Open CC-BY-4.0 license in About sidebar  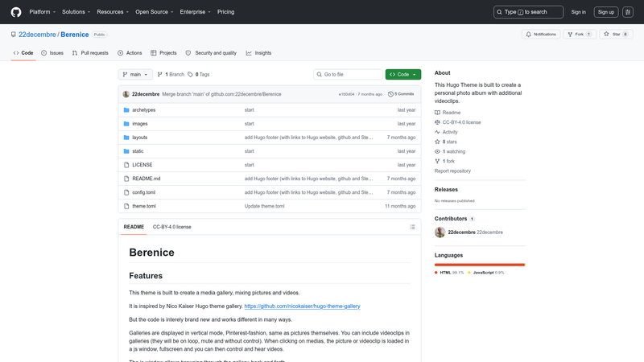457,122
